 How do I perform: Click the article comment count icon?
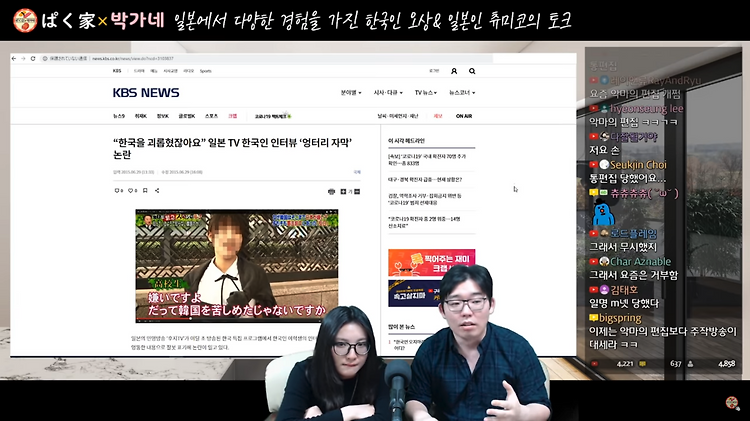pyautogui.click(x=119, y=190)
